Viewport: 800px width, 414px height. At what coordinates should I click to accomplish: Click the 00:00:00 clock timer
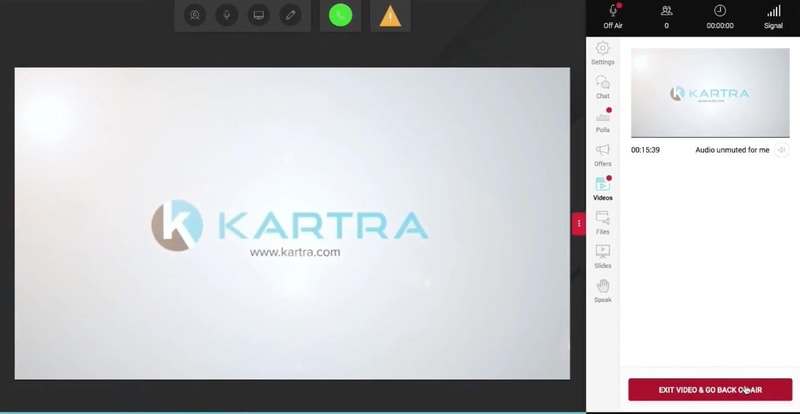(720, 16)
